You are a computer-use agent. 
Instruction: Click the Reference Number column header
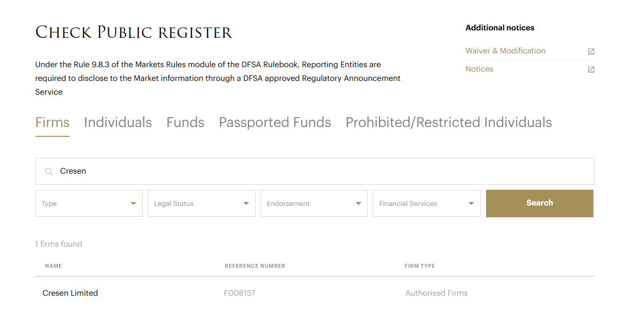[x=255, y=266]
